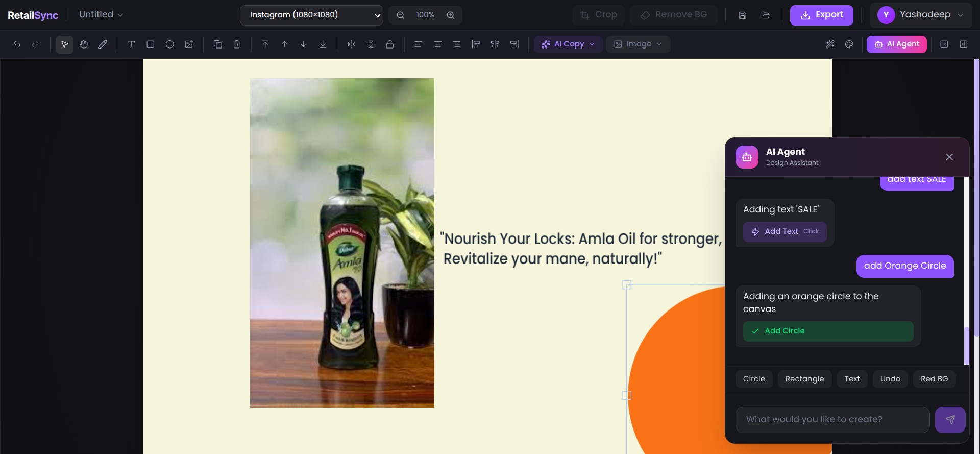The height and width of the screenshot is (454, 980).
Task: Click the Red BG suggestion chip
Action: tap(935, 379)
